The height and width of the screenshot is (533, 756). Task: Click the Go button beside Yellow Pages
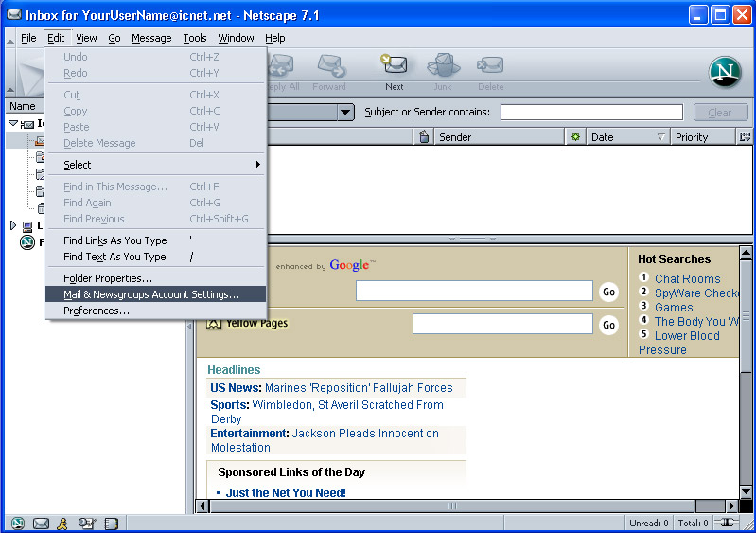[x=608, y=325]
